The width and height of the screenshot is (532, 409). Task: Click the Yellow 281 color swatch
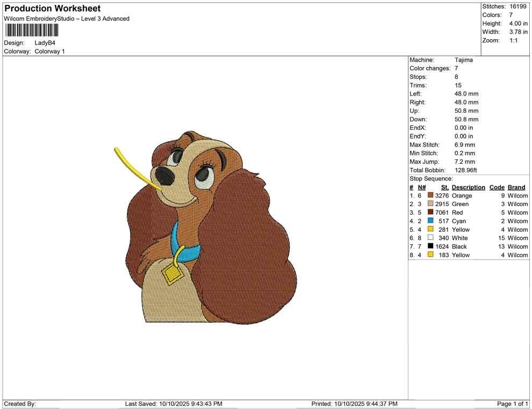point(430,229)
